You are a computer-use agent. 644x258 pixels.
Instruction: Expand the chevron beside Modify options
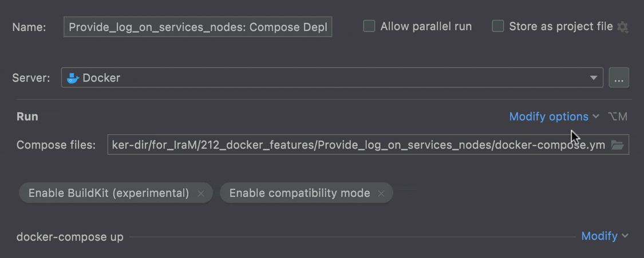point(595,117)
